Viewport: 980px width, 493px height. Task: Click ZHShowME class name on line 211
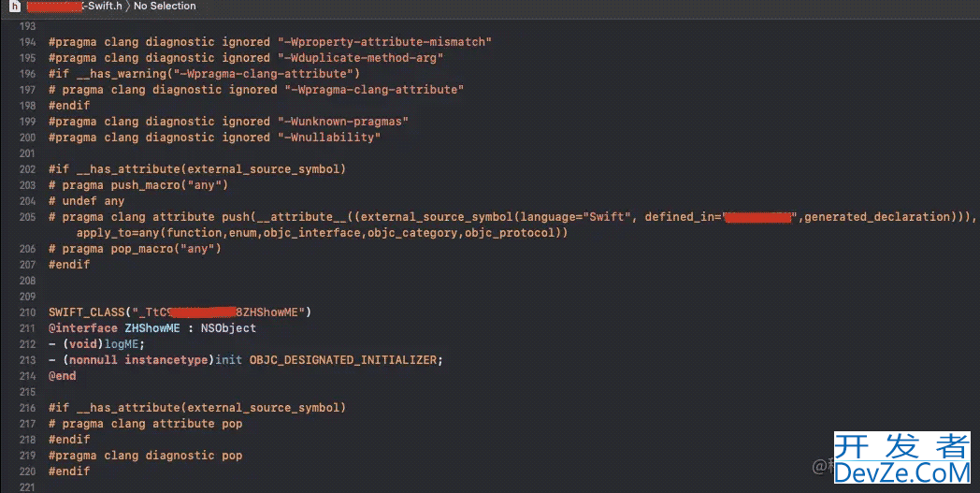click(x=152, y=327)
